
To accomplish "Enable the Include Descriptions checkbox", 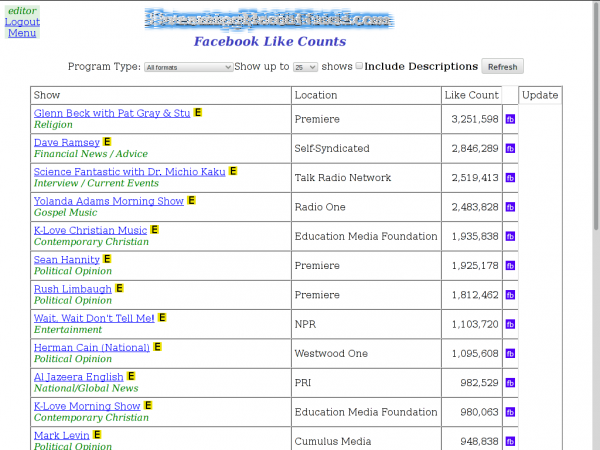I will tap(359, 66).
